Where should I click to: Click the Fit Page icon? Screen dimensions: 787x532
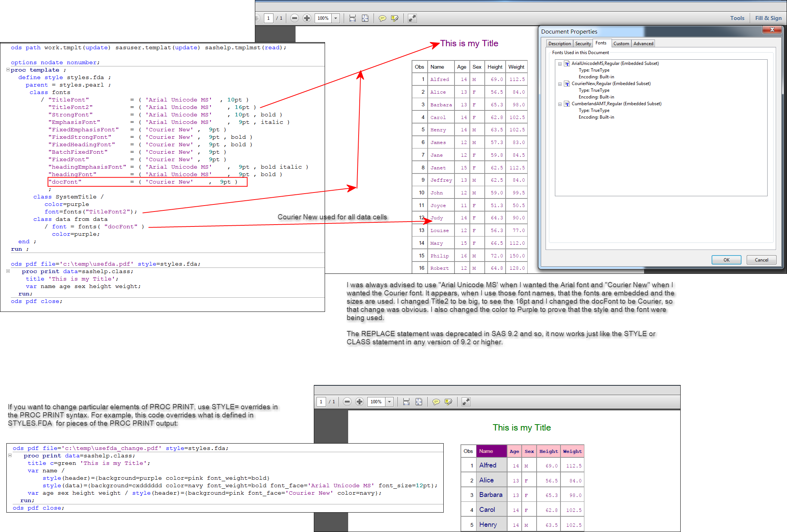point(365,18)
